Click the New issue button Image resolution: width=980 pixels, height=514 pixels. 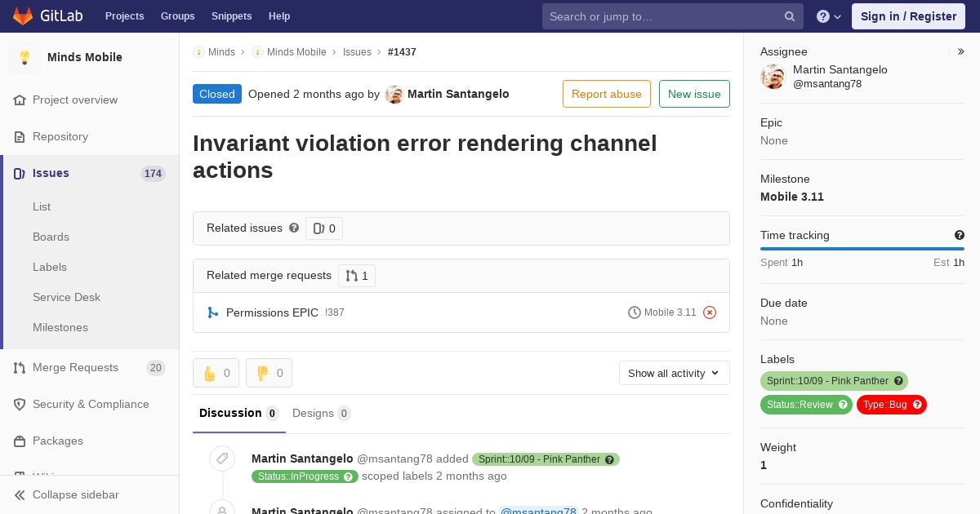[x=694, y=94]
